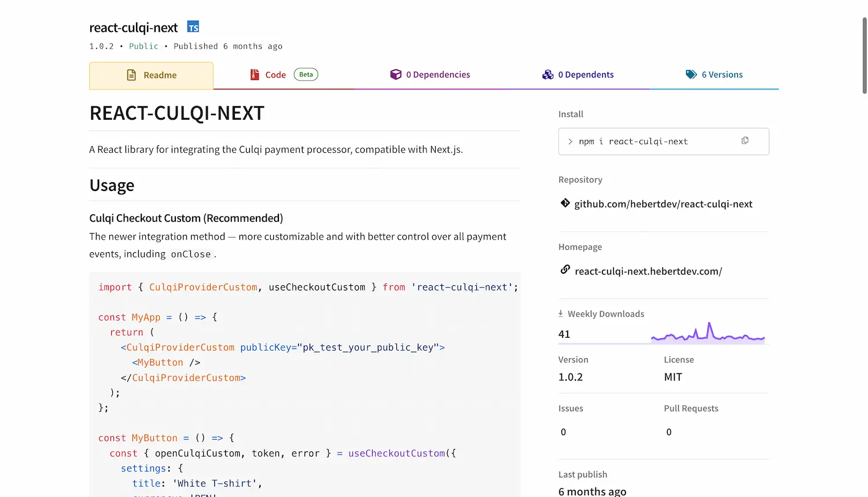Copy the npm install command
The image size is (868, 497).
point(745,141)
